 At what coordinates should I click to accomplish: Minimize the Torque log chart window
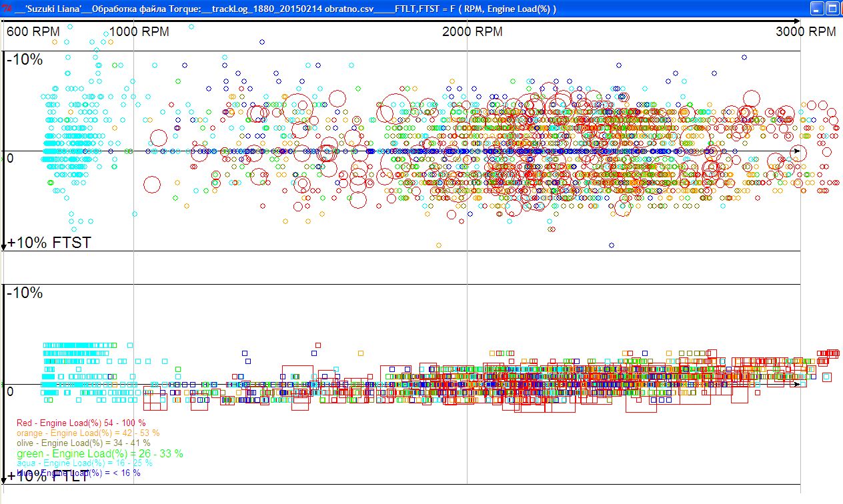click(x=817, y=9)
